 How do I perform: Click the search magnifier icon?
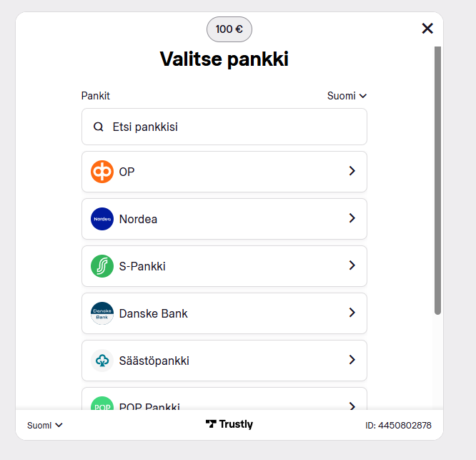[99, 127]
